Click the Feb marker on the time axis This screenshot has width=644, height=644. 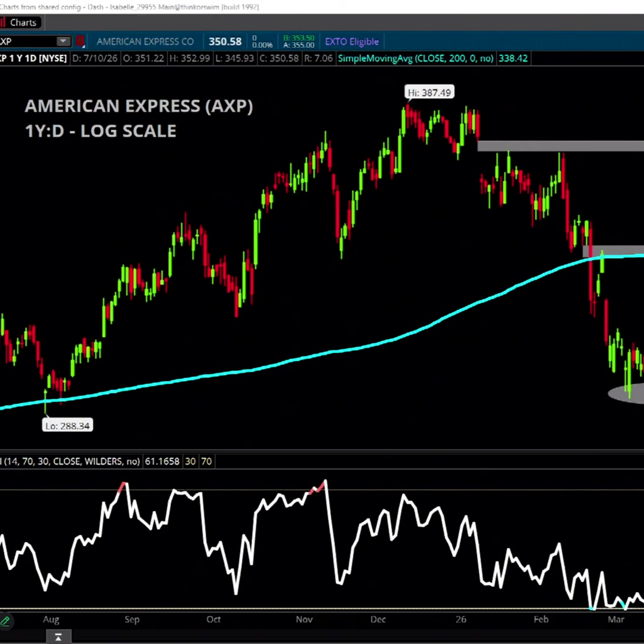[x=541, y=619]
